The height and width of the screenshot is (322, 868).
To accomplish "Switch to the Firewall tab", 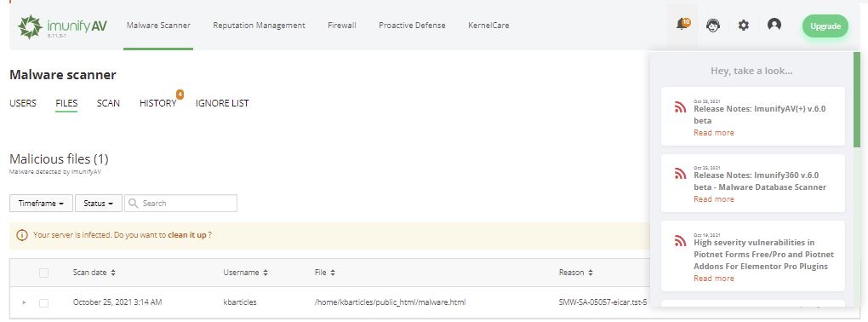I will (x=341, y=26).
